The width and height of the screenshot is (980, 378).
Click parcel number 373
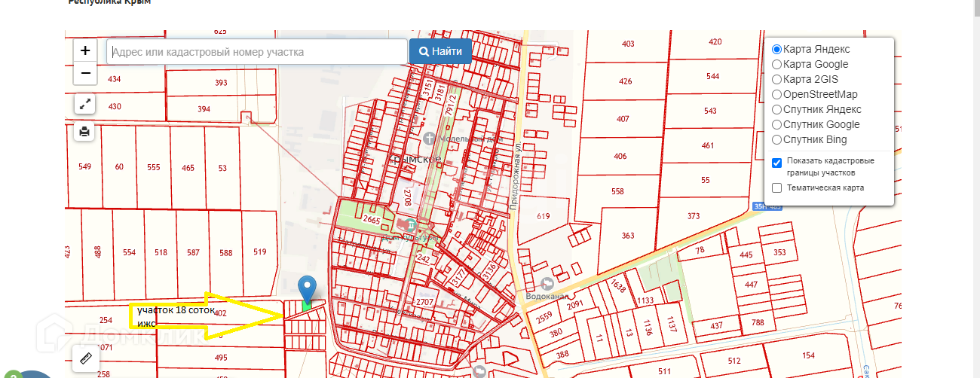pyautogui.click(x=694, y=216)
